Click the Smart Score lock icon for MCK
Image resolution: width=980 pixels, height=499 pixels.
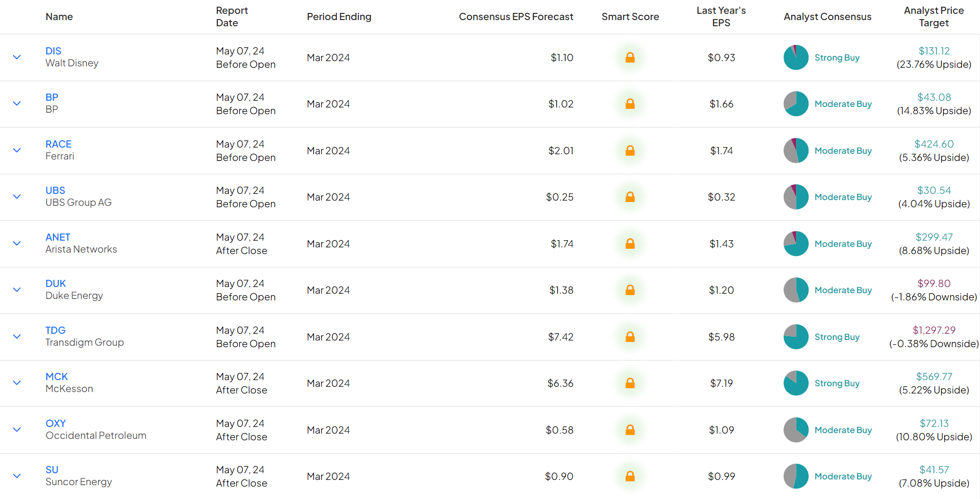point(630,383)
